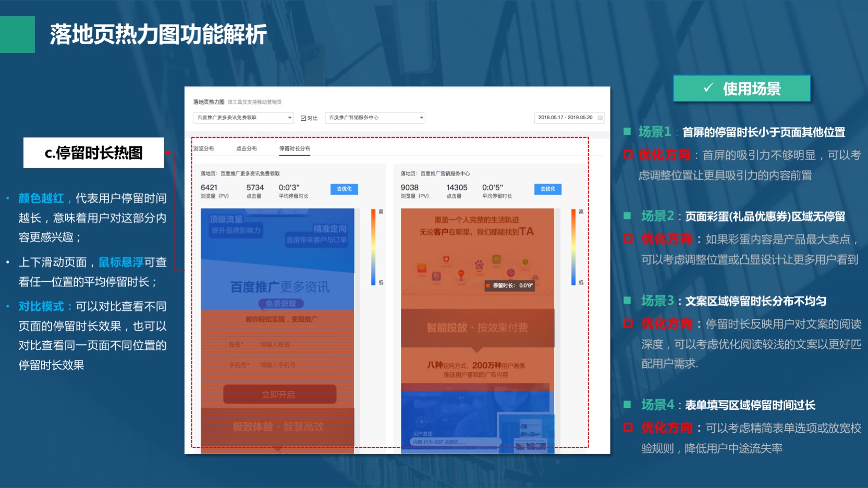Screen dimensions: 868x488
Task: Click the 14305 点击量 value
Action: [x=457, y=187]
